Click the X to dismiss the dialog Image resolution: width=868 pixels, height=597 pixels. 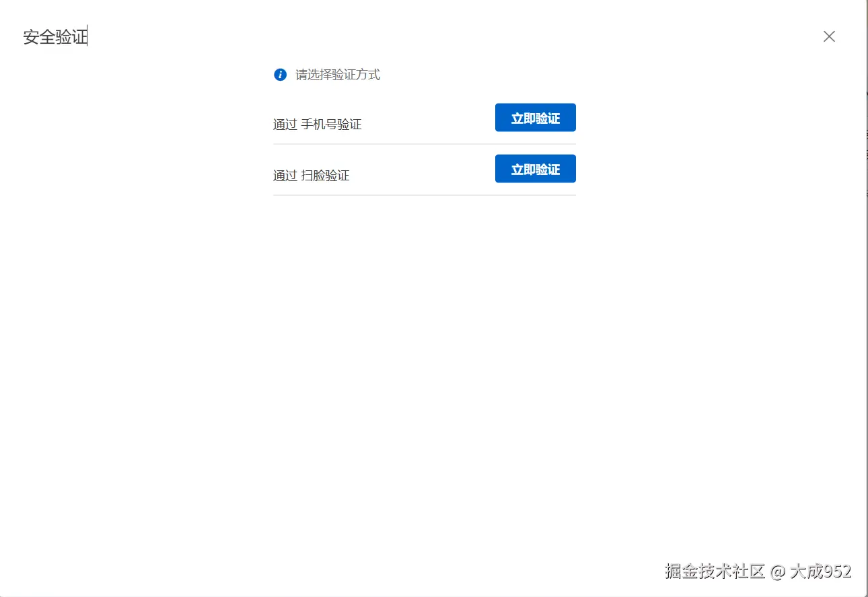pos(829,36)
